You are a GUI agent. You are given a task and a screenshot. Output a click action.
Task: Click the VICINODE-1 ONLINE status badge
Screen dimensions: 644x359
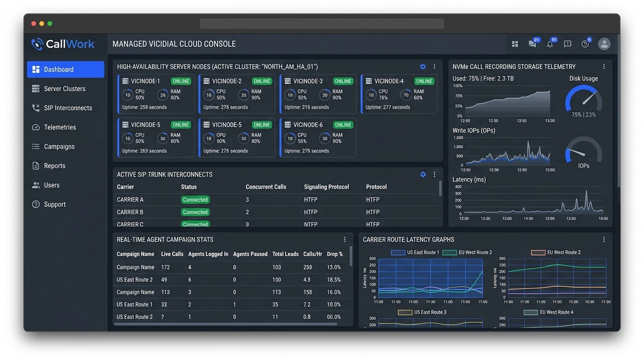tap(181, 81)
